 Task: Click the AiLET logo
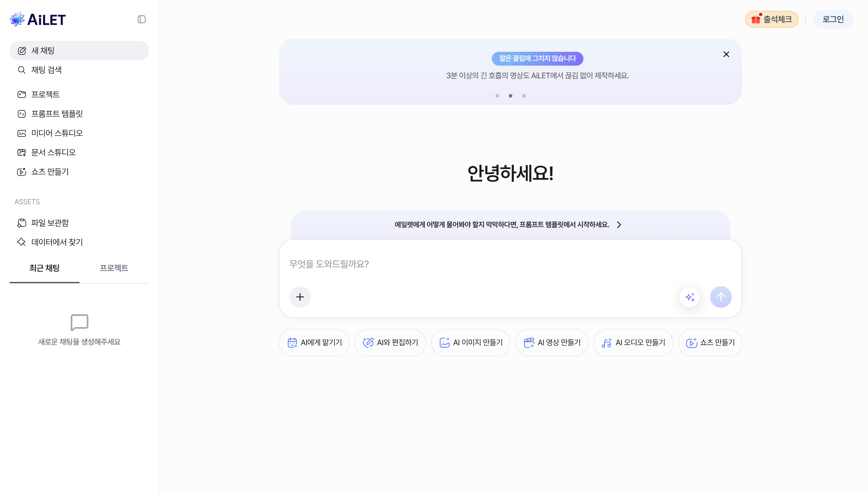coord(38,19)
